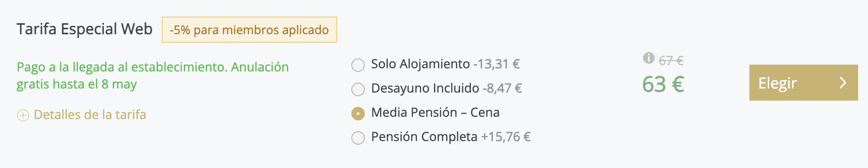Click the info icon beside the 67 € price
Viewport: 868px width, 168px height.
tap(648, 58)
